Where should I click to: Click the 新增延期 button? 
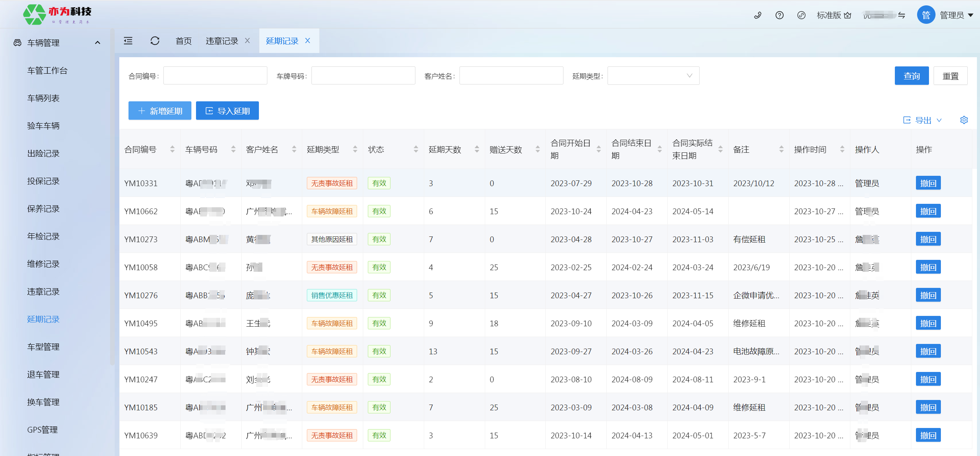coord(160,111)
